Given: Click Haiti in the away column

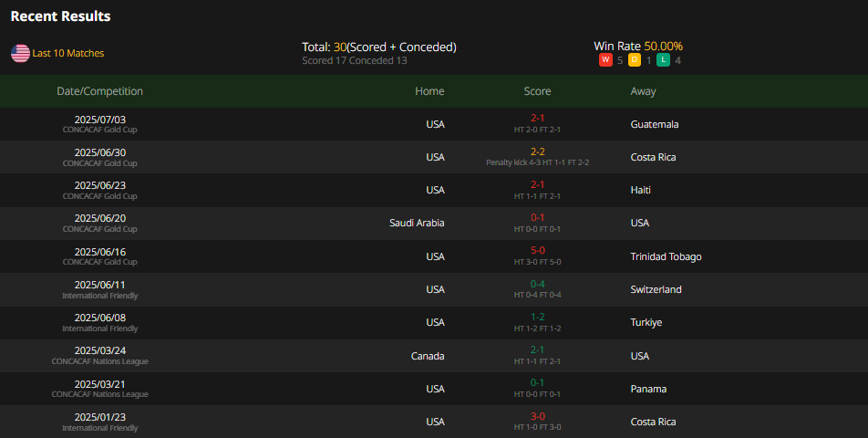Looking at the screenshot, I should tap(640, 190).
